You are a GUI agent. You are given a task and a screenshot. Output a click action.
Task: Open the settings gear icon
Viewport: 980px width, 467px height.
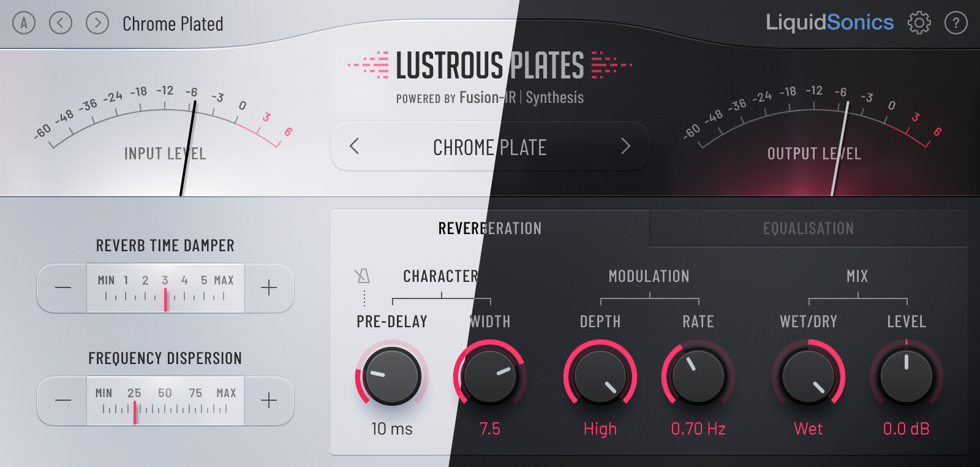(919, 23)
